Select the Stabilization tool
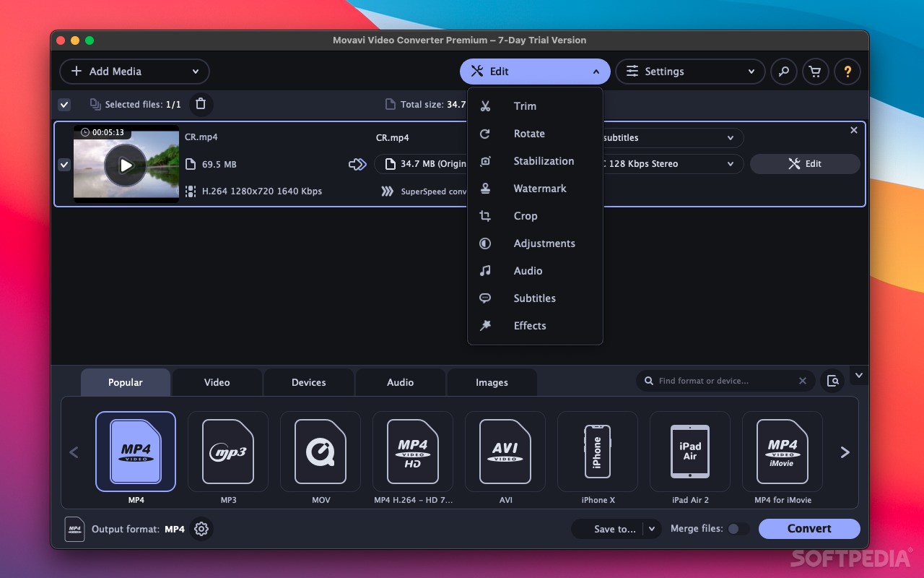 (544, 161)
